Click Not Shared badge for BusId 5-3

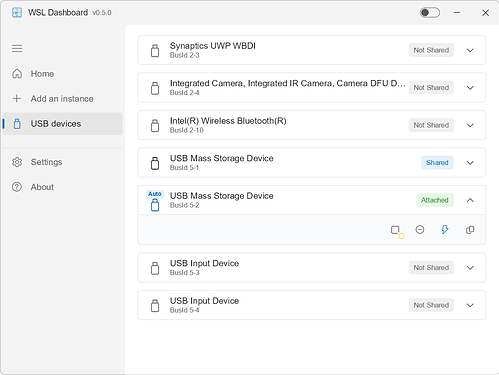point(431,268)
